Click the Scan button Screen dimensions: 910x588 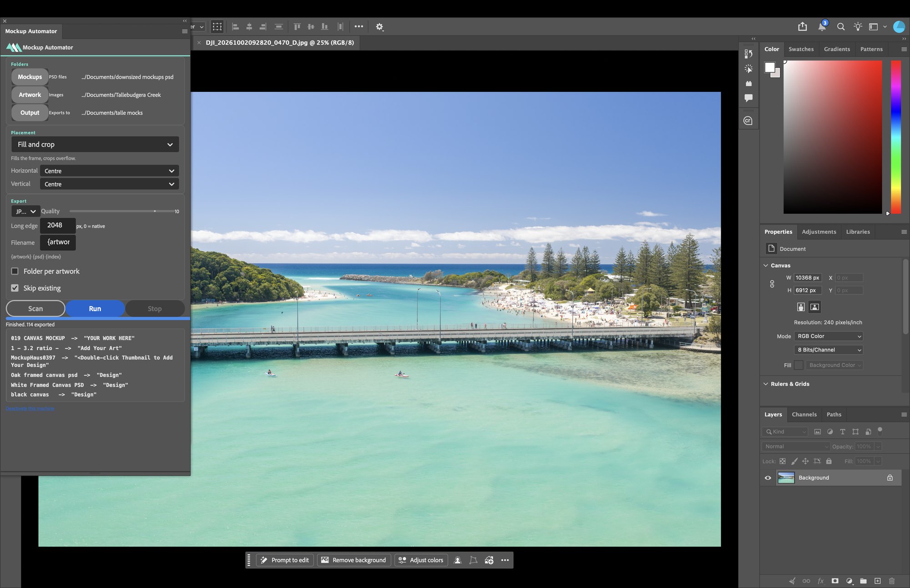tap(35, 308)
